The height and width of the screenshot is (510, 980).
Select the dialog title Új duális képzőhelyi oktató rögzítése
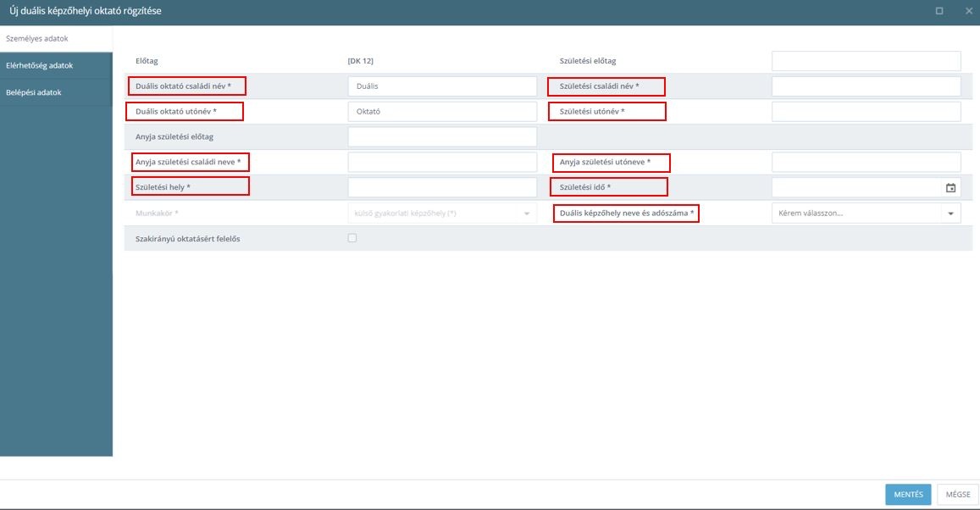tap(85, 11)
